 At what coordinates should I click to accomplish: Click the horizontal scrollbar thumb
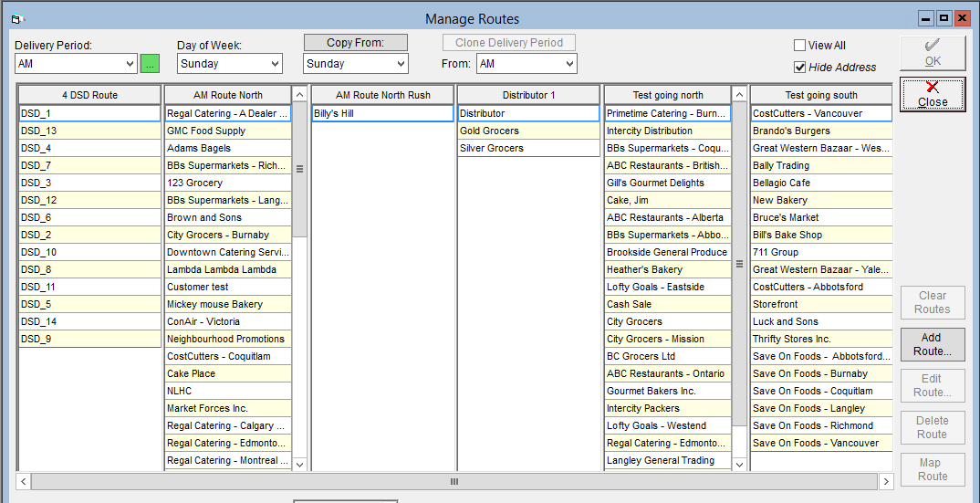click(x=454, y=482)
